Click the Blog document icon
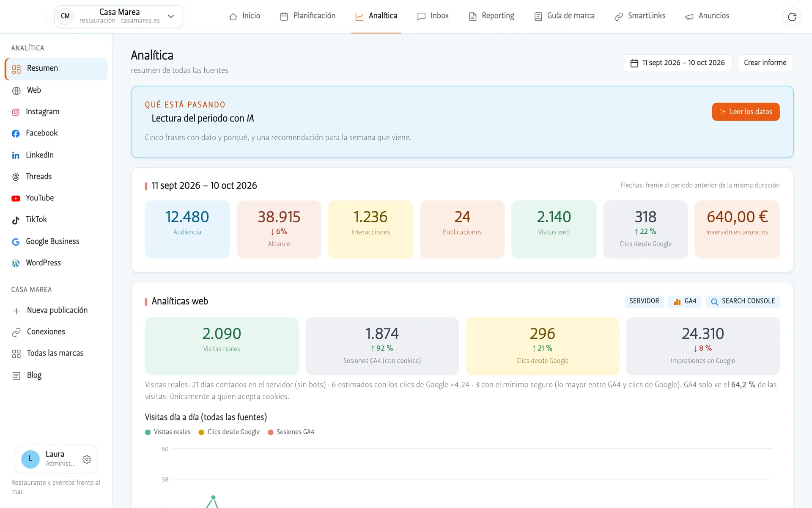 coord(16,375)
